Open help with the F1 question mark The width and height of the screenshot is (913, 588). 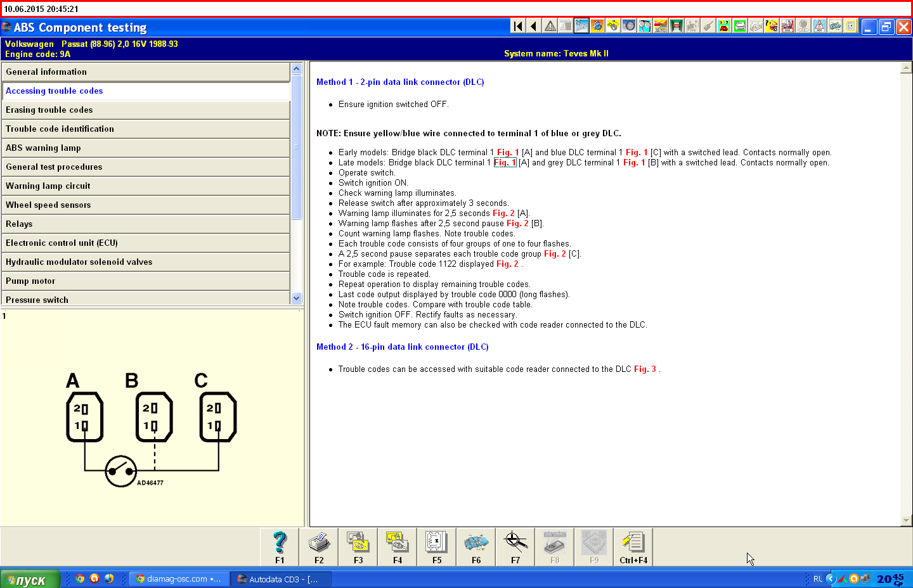(x=280, y=547)
